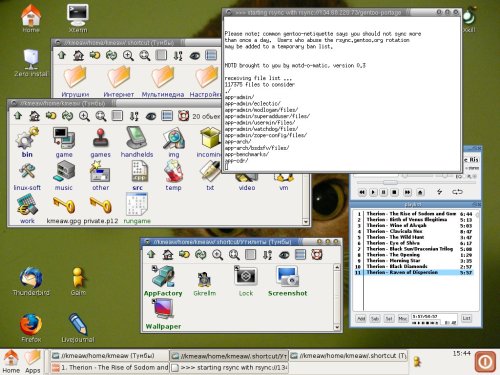500x375 pixels.
Task: Select playlist track Therion - Eye of Shiva
Action: [x=414, y=243]
